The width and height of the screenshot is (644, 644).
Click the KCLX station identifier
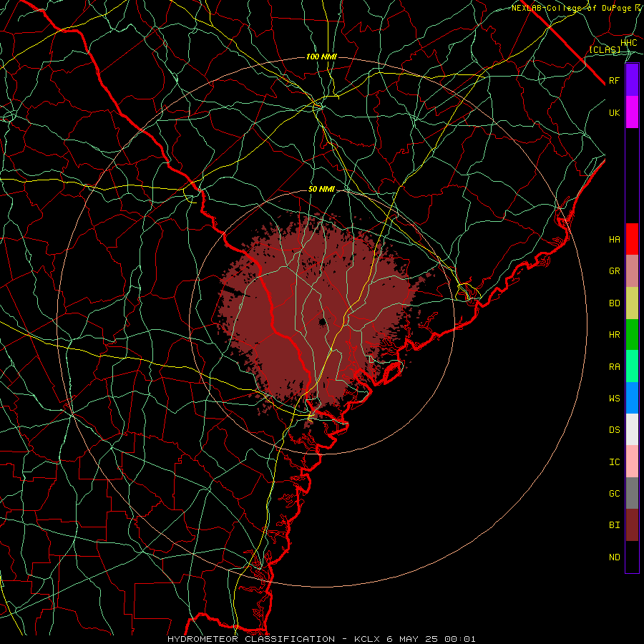tap(367, 639)
